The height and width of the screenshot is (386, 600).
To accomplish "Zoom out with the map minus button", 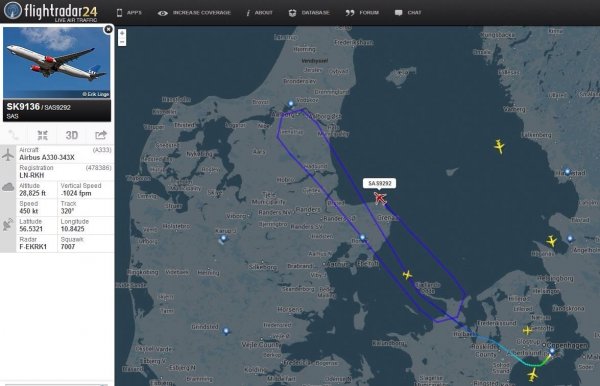I will 122,42.
